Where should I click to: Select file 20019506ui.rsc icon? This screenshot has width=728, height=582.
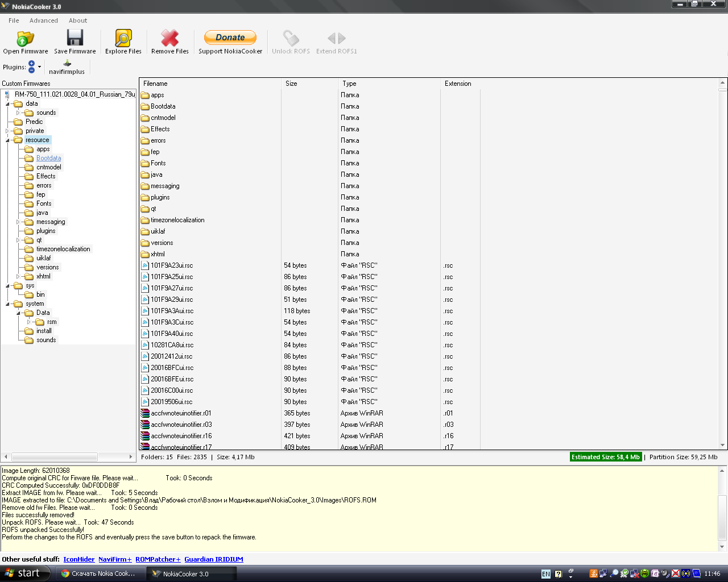pyautogui.click(x=145, y=402)
